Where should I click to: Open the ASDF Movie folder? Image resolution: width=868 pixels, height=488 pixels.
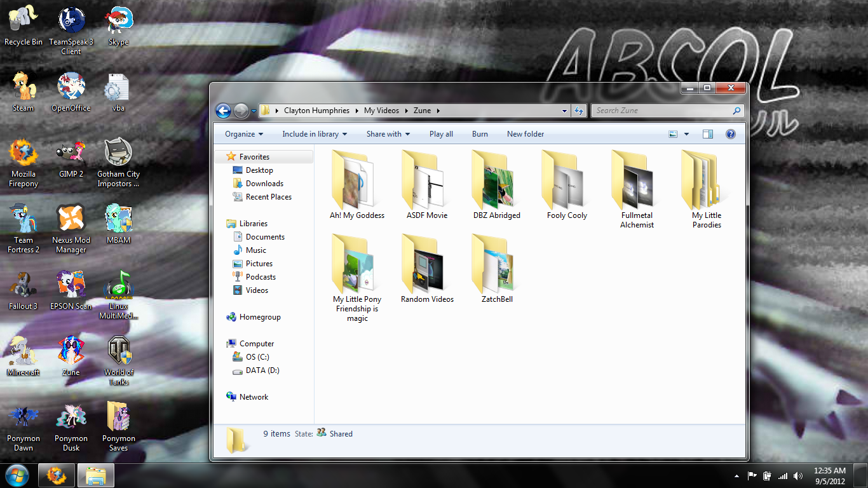click(427, 184)
